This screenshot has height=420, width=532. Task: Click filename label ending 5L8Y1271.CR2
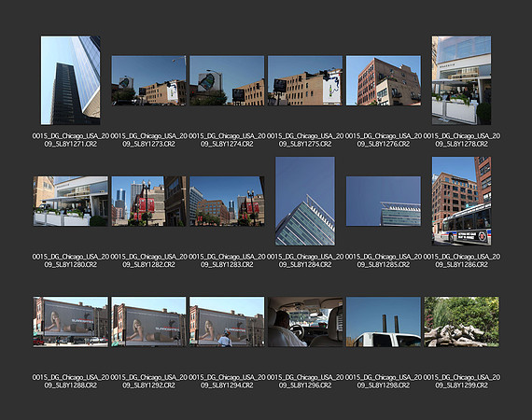[x=71, y=140]
